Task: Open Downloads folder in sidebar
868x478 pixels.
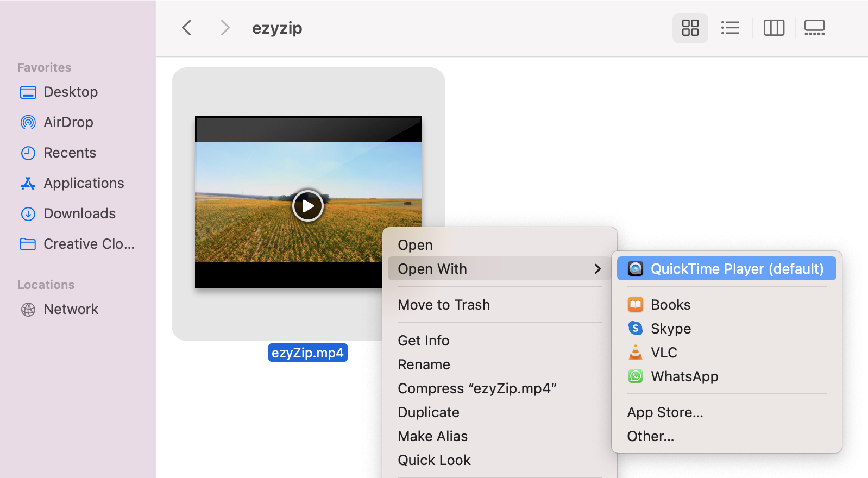Action: click(x=79, y=213)
